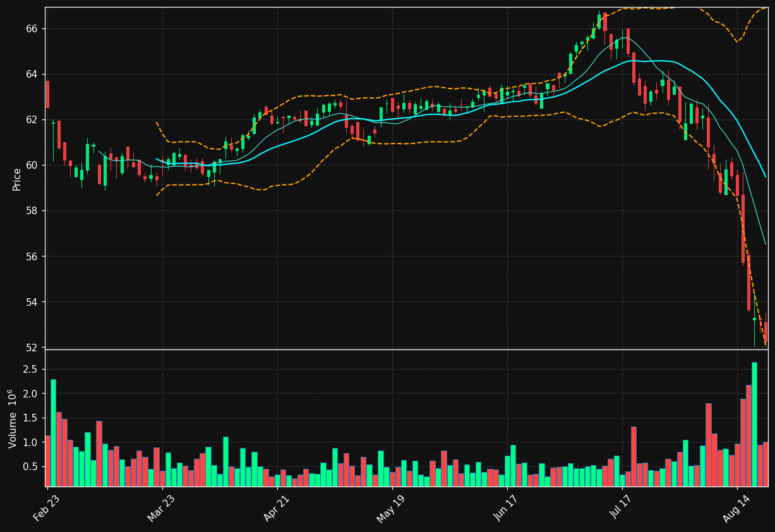This screenshot has height=532, width=775.
Task: Click the 2.0 volume tick label
Action: 30,394
